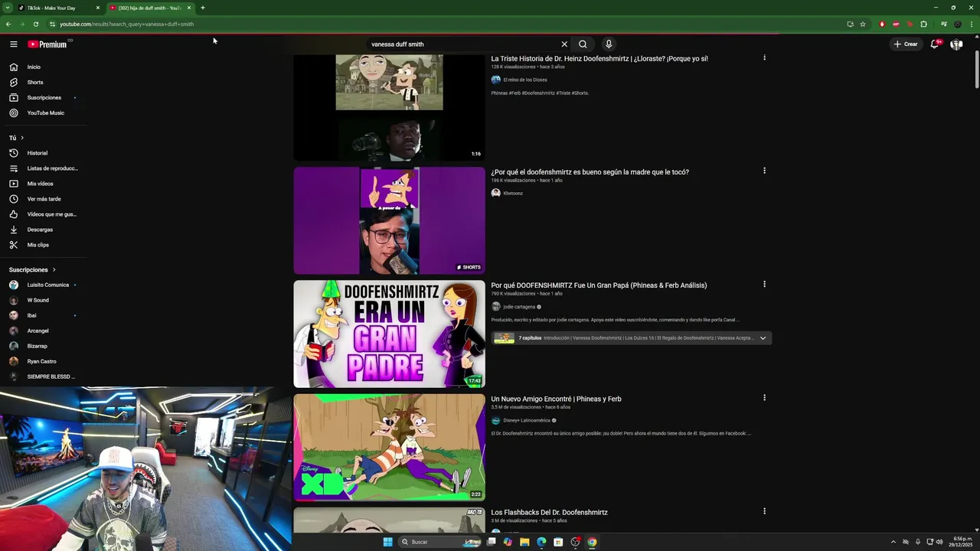Open options for Por qué DOOFENSHMIRTZ Gran Papá
Image resolution: width=980 pixels, height=551 pixels.
click(x=764, y=284)
